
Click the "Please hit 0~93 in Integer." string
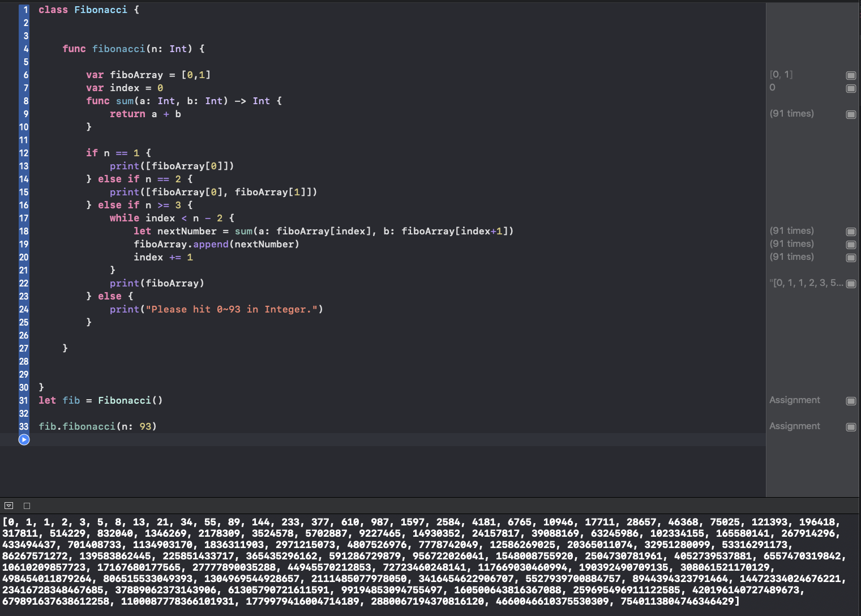pos(232,309)
